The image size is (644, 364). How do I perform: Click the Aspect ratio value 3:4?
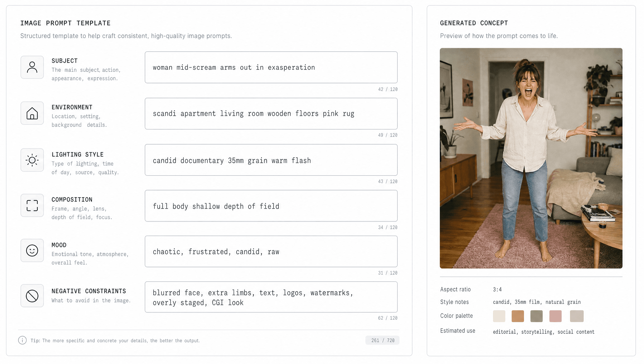pyautogui.click(x=497, y=290)
